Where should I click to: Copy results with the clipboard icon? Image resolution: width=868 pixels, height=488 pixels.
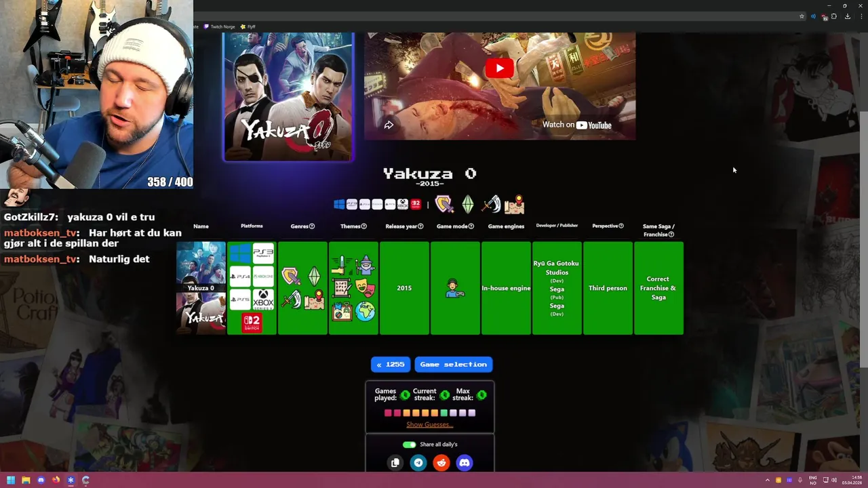[395, 463]
